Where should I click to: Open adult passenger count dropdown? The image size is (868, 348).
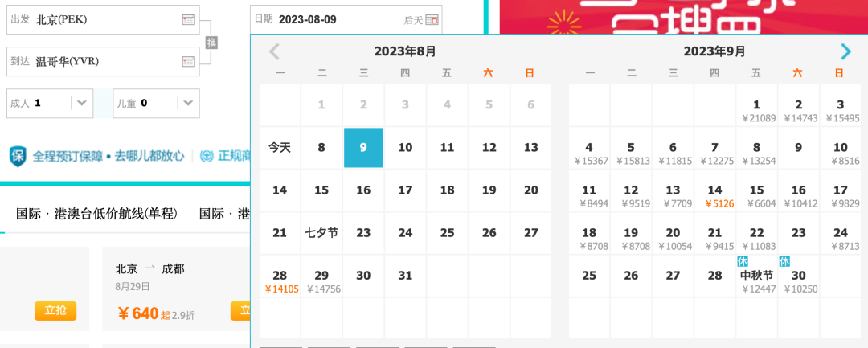81,103
